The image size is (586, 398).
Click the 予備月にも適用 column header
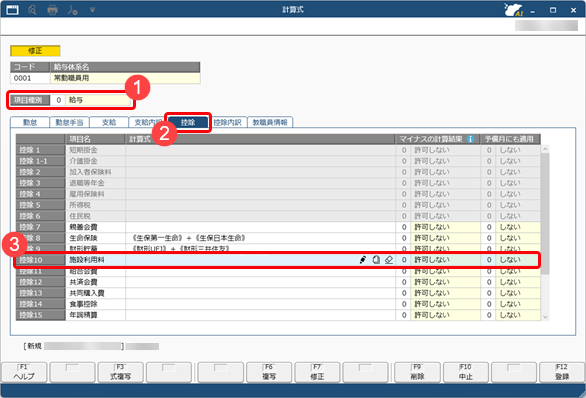[510, 139]
